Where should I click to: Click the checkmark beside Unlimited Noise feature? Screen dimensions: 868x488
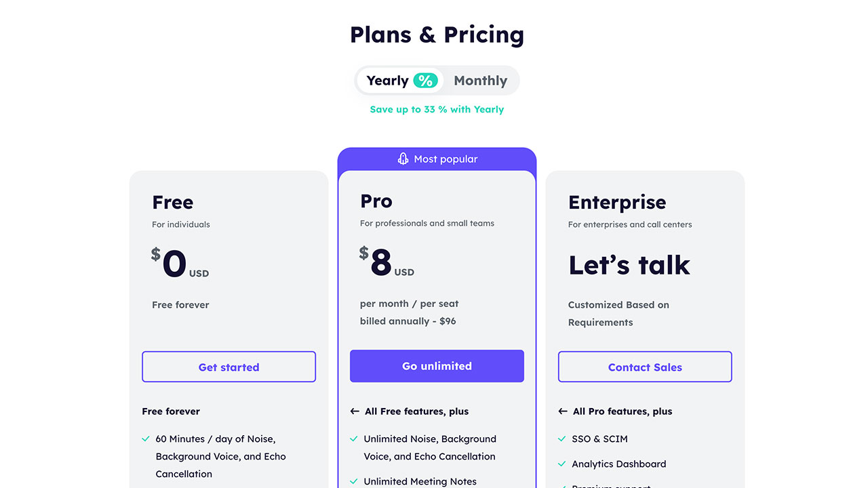coord(354,439)
